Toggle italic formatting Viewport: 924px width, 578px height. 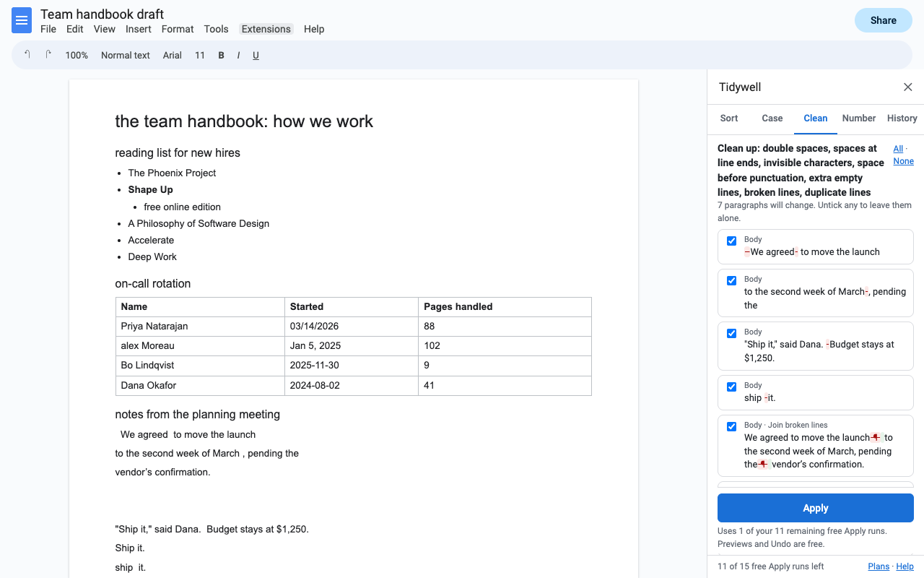point(238,55)
